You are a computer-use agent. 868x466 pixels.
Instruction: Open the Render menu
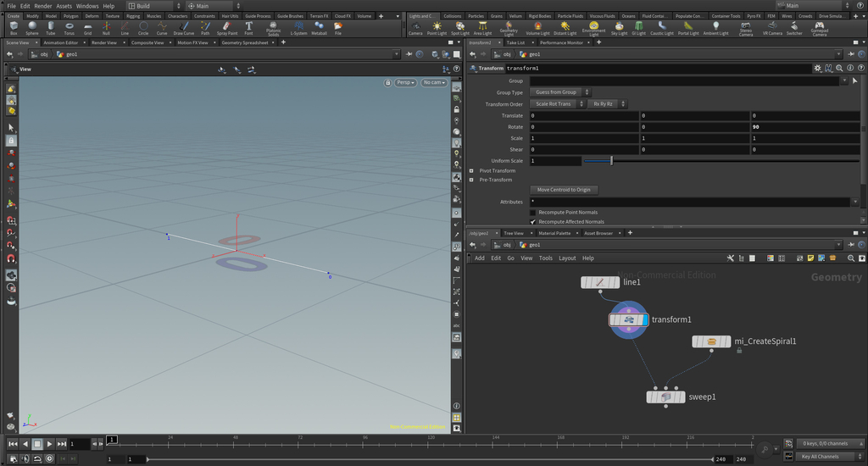click(42, 6)
